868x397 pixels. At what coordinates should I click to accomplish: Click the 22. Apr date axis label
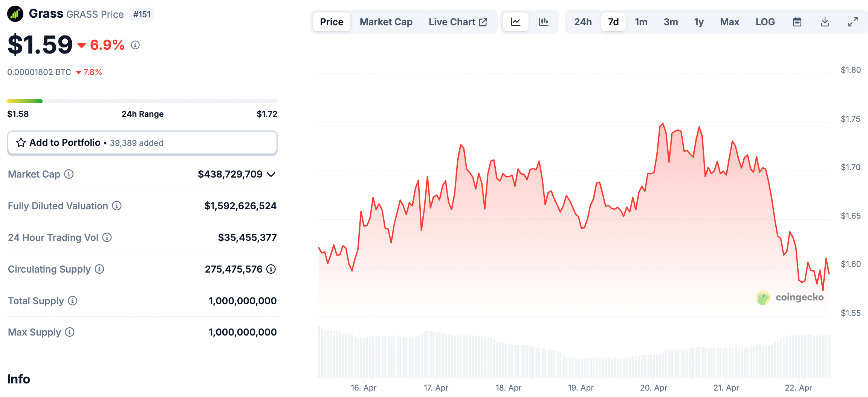pos(798,388)
